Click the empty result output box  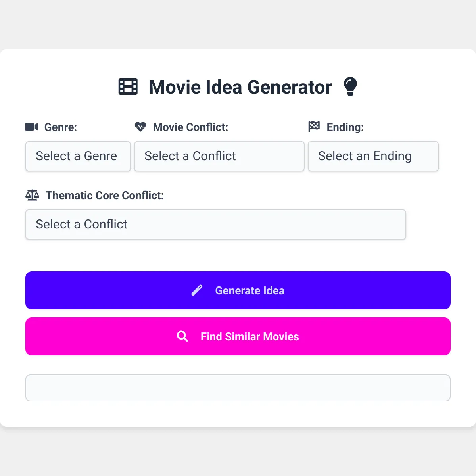[238, 388]
